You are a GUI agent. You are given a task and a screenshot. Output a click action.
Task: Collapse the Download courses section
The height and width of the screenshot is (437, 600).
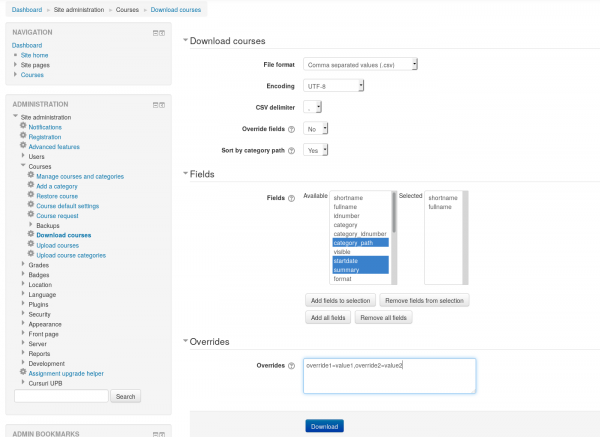coord(185,41)
